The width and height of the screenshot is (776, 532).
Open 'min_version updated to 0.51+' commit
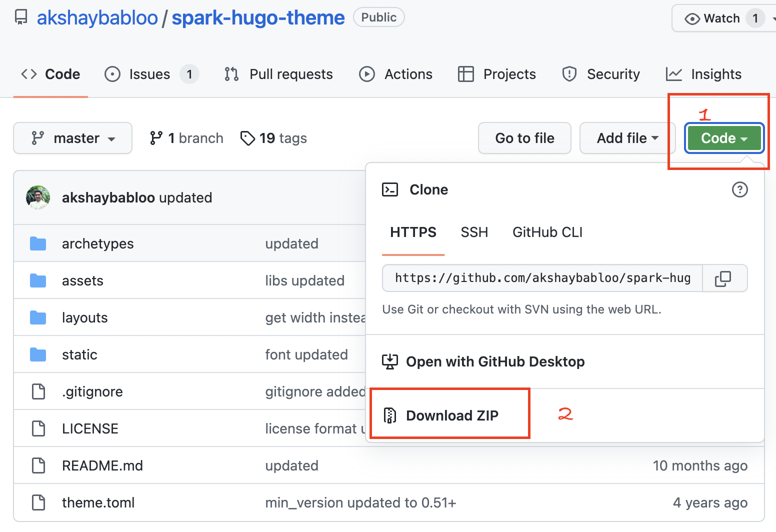tap(360, 502)
